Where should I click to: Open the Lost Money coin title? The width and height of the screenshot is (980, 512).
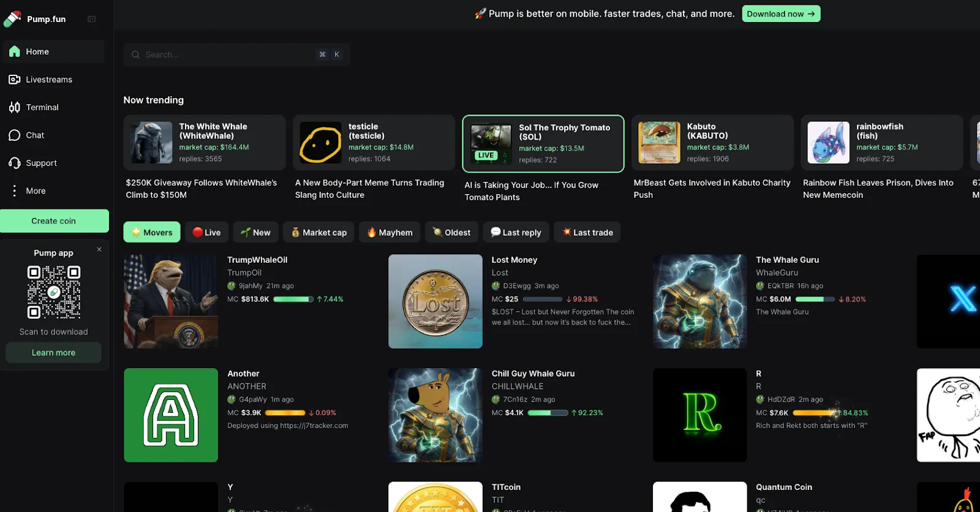pos(514,260)
